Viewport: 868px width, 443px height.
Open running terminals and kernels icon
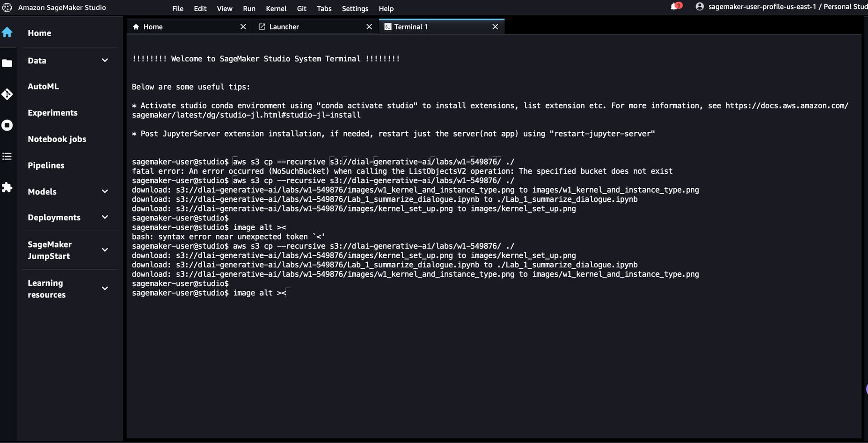pyautogui.click(x=7, y=125)
